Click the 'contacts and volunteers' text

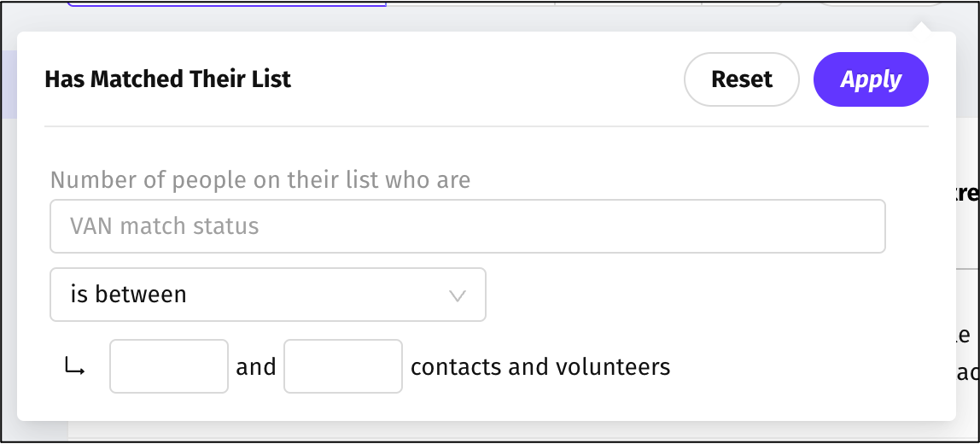540,367
